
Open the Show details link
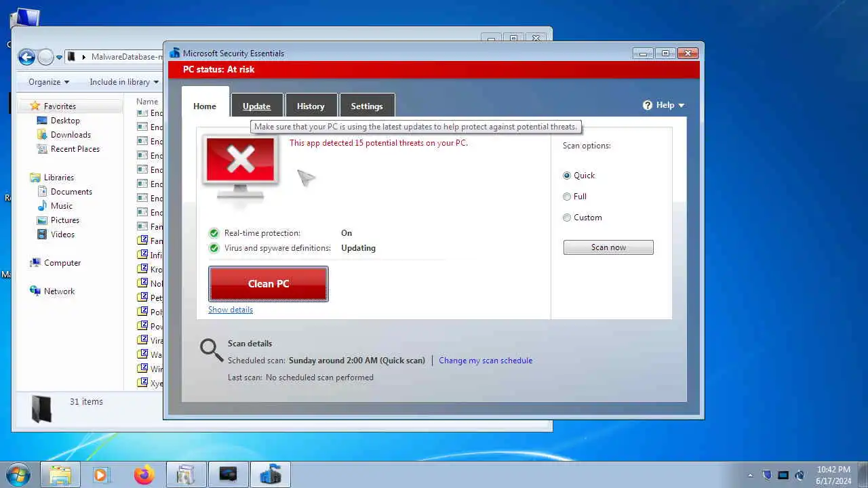[x=231, y=310]
